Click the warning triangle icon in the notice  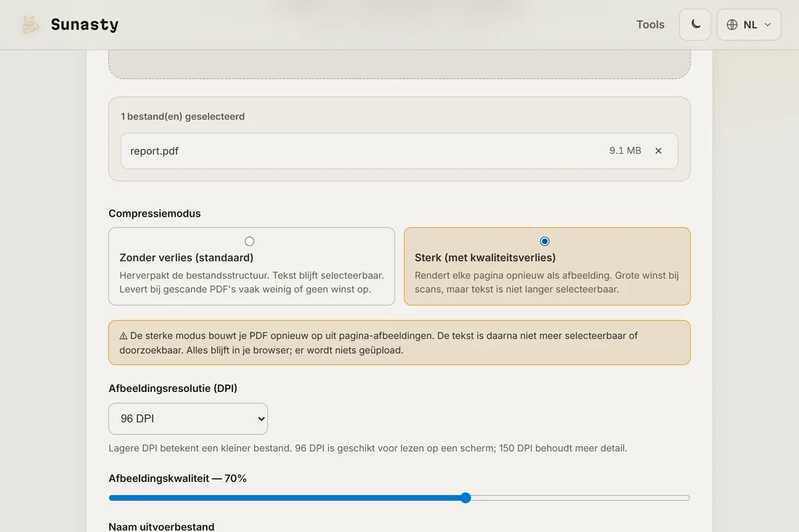(123, 336)
